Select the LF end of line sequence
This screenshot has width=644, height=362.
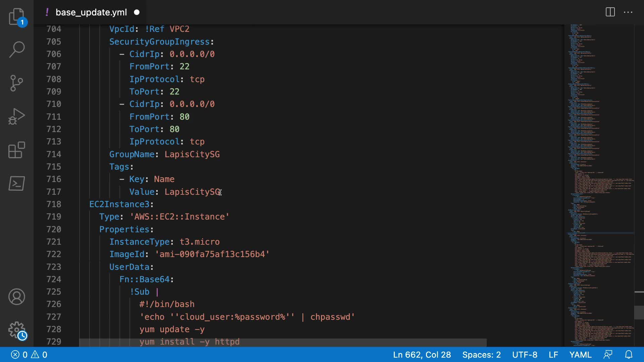click(553, 355)
